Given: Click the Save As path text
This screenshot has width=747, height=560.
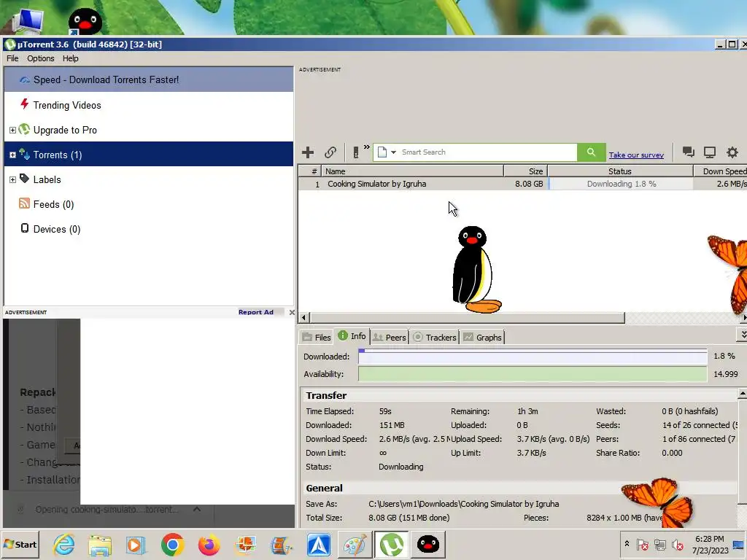Looking at the screenshot, I should click(463, 504).
